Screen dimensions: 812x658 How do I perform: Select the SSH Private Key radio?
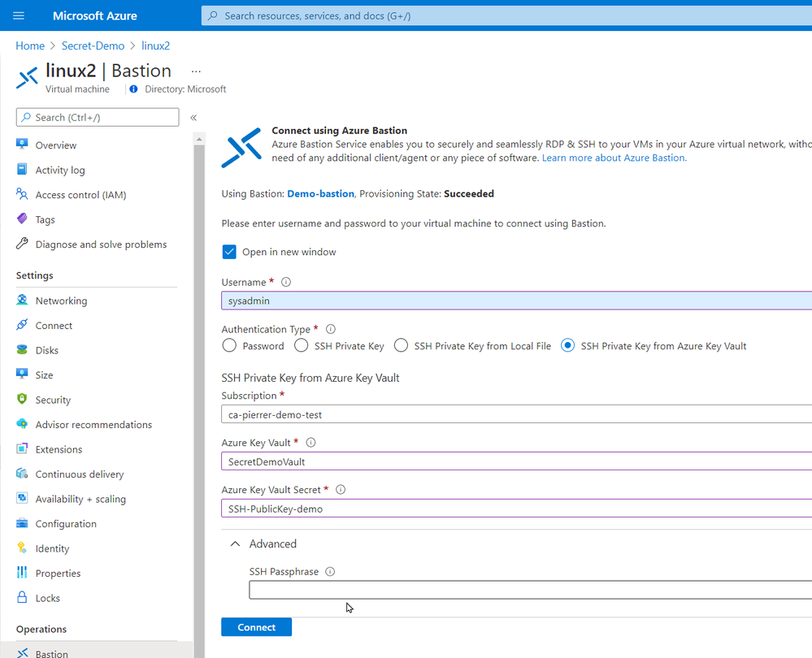click(x=302, y=346)
